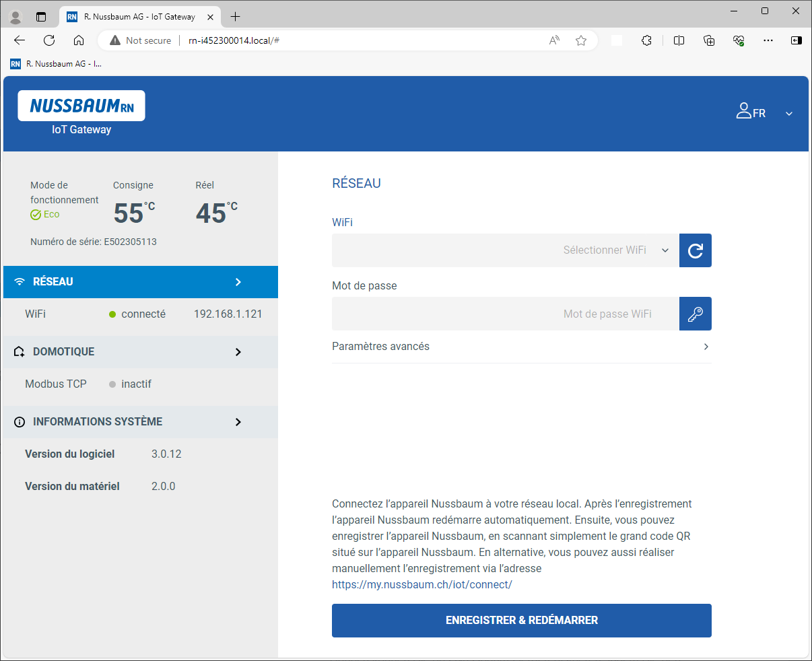This screenshot has width=812, height=661.
Task: Add page to favorites star icon
Action: 581,40
